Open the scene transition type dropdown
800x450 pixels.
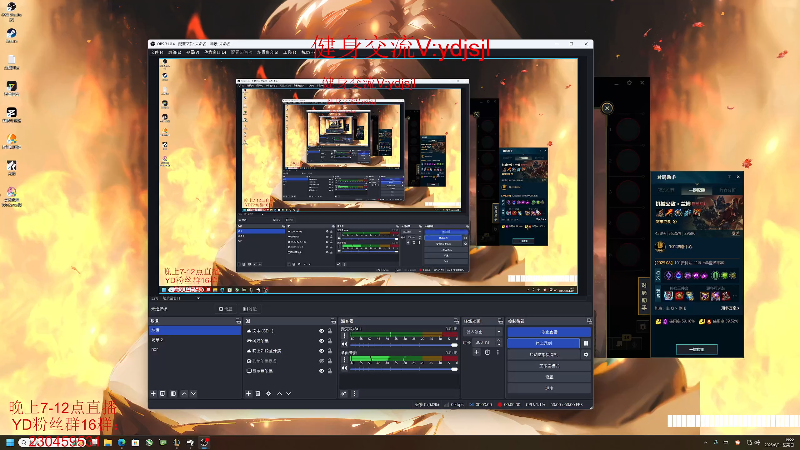coord(483,332)
